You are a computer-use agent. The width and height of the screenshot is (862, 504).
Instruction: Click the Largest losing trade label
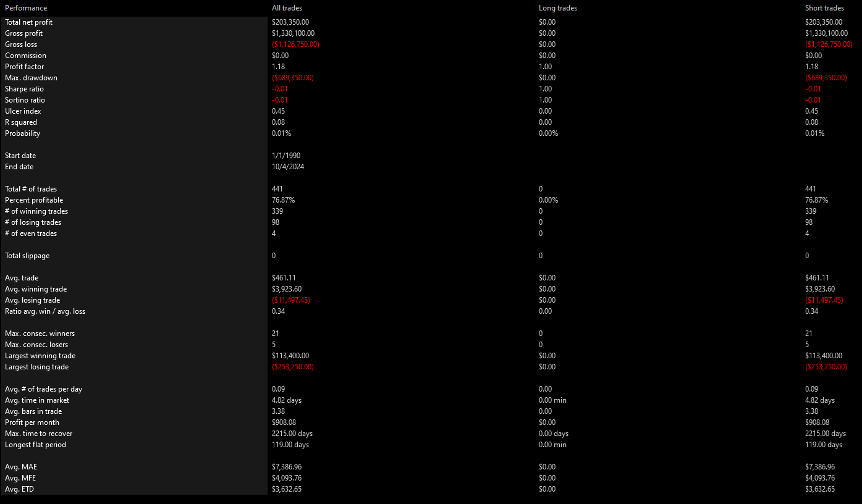(37, 367)
